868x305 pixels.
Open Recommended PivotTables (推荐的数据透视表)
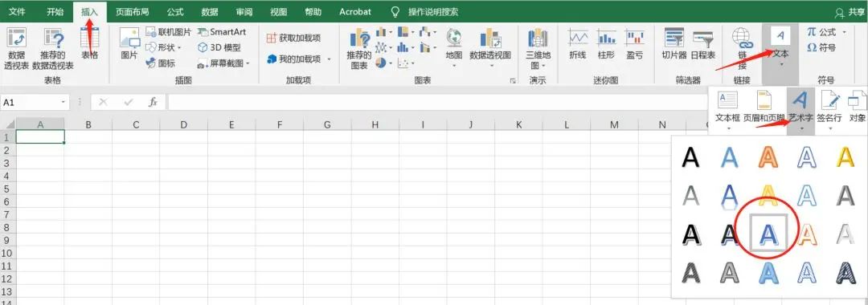point(52,49)
